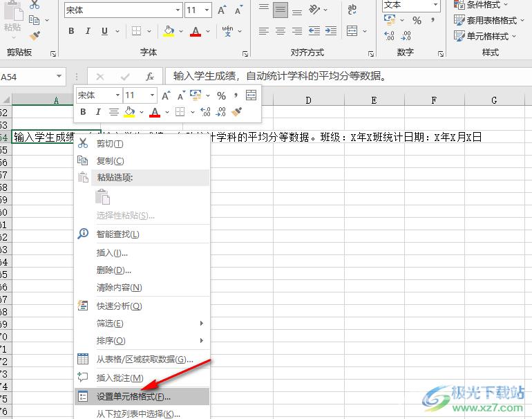This screenshot has width=532, height=419.
Task: Choose 复制(C) from the context menu
Action: pyautogui.click(x=142, y=160)
